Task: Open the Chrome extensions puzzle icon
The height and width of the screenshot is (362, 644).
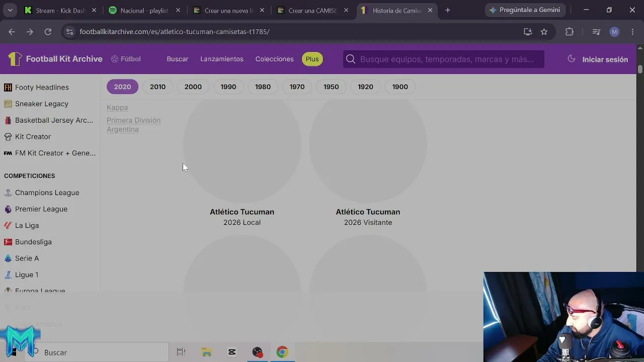Action: (x=570, y=32)
